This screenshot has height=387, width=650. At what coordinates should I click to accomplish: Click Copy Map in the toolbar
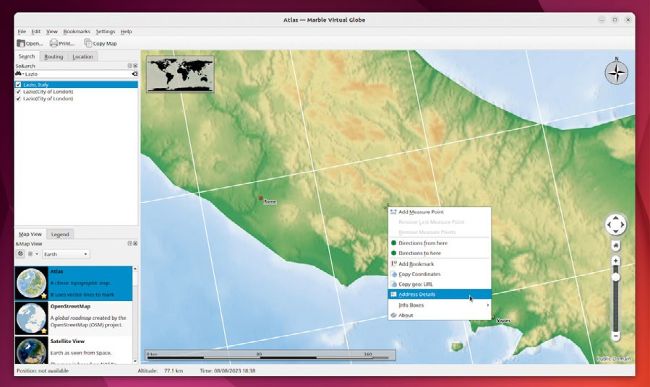pos(100,43)
